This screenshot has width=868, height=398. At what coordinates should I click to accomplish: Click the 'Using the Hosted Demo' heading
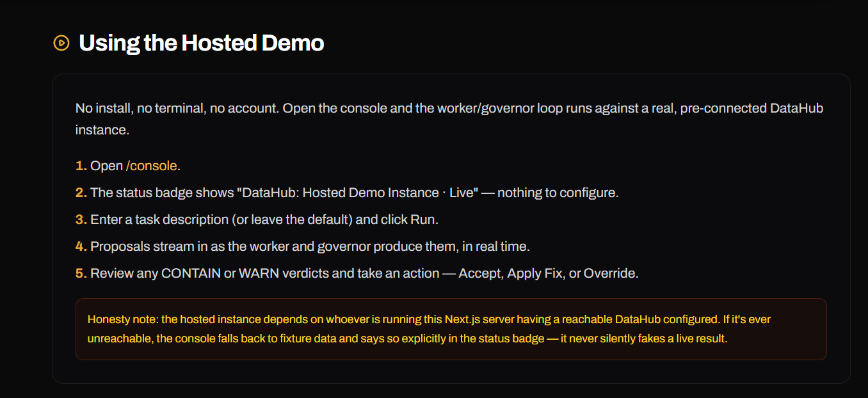click(201, 44)
